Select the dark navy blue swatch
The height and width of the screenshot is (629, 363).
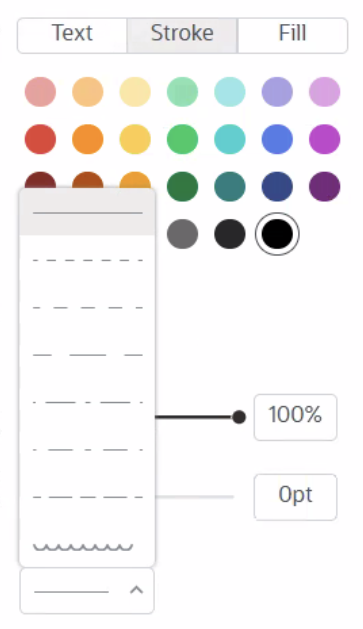277,187
